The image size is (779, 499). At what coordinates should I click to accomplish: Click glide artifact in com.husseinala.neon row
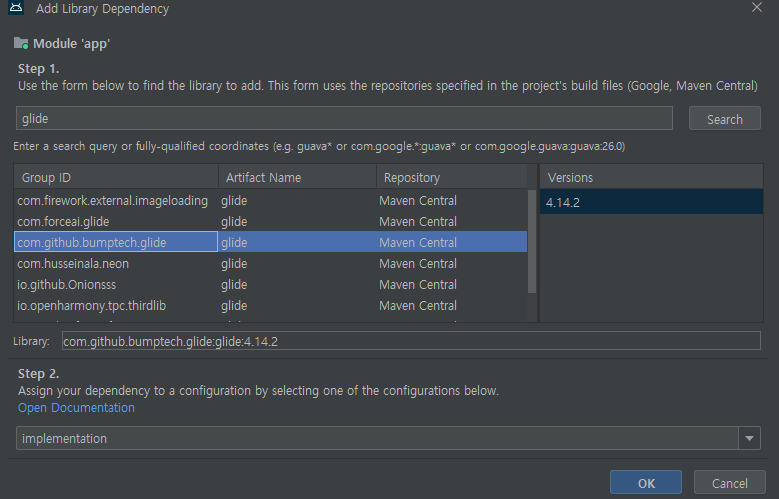tap(234, 263)
